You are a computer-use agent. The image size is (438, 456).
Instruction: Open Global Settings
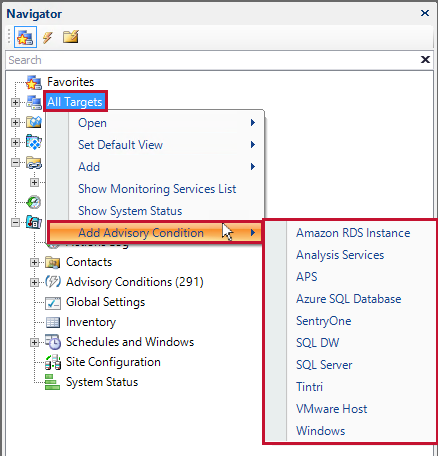coord(105,302)
